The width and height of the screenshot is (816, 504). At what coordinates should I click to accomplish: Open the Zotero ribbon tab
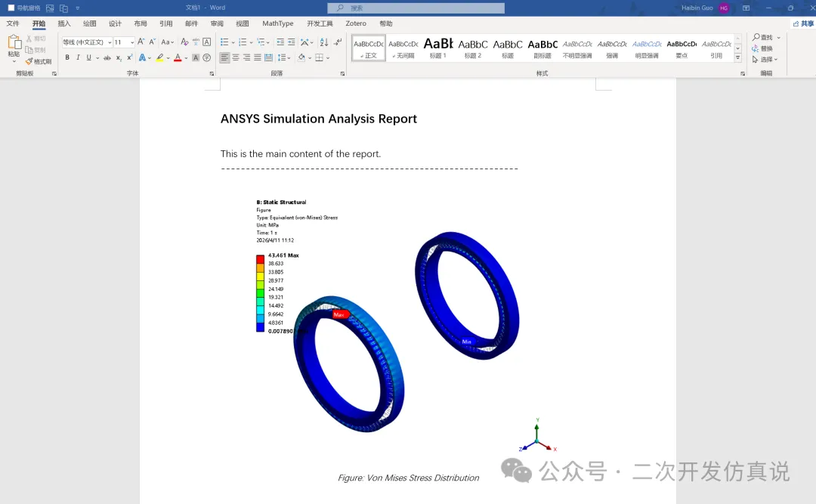pyautogui.click(x=356, y=23)
